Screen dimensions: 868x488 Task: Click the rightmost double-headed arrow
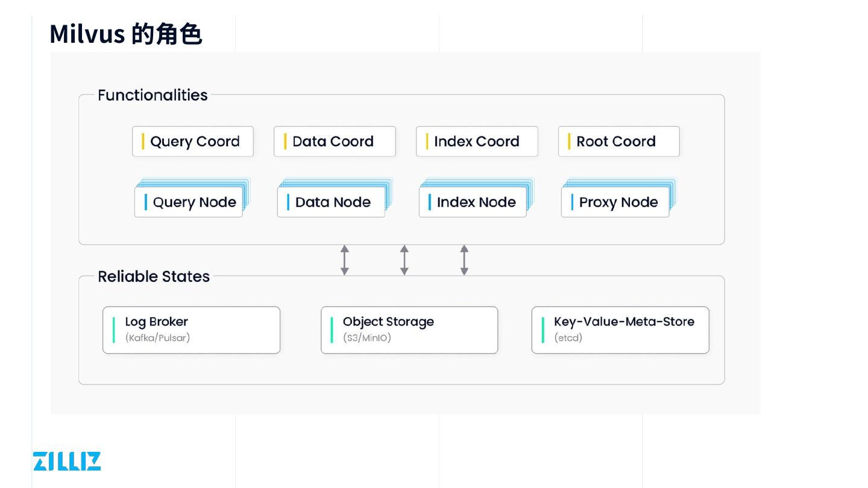click(x=464, y=260)
